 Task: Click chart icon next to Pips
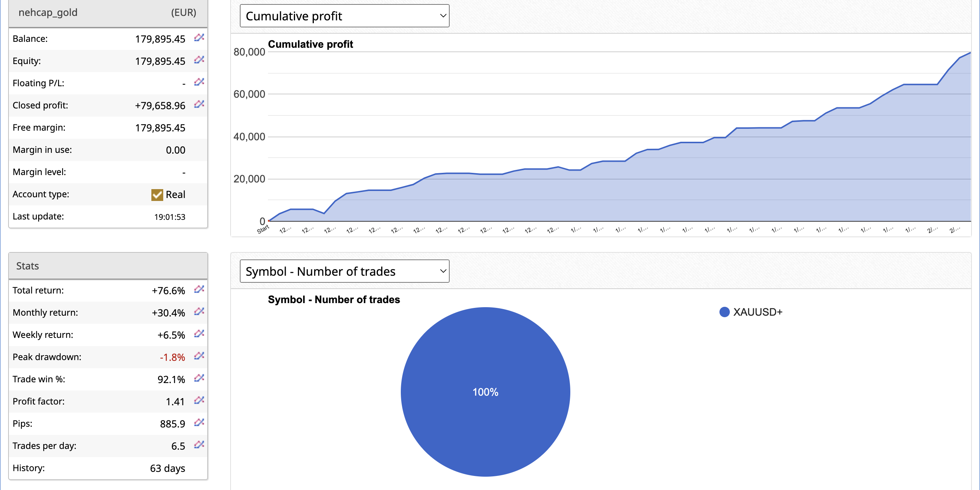click(199, 423)
